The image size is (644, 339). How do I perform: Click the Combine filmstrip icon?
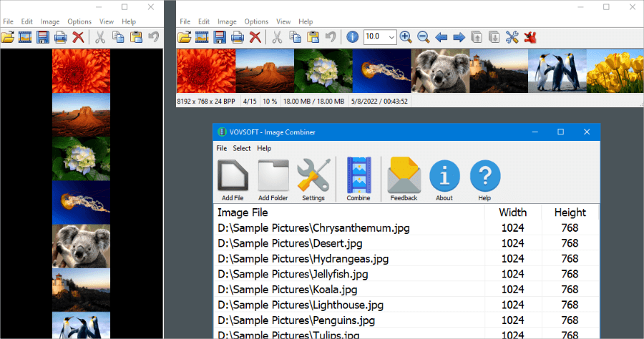pyautogui.click(x=358, y=180)
